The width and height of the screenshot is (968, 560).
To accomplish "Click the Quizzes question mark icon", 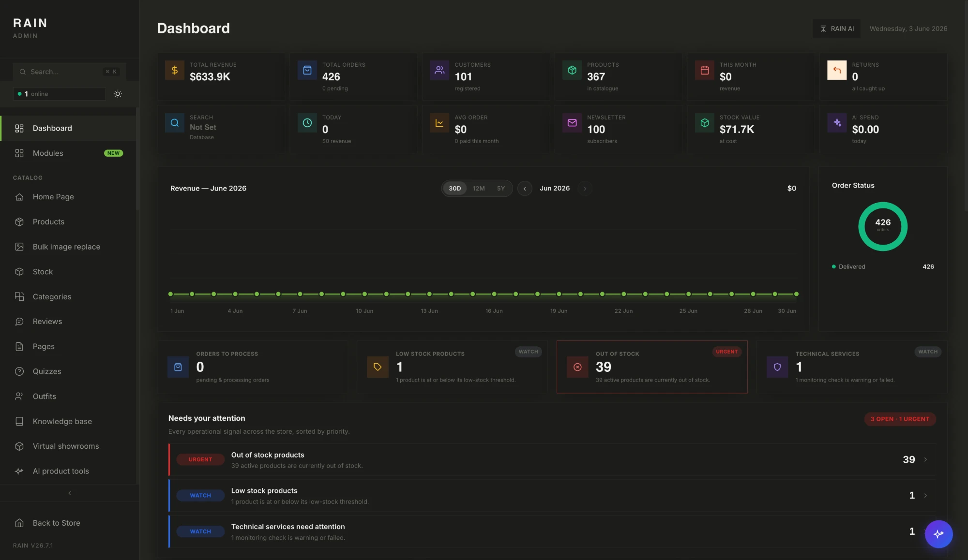I will coord(19,371).
